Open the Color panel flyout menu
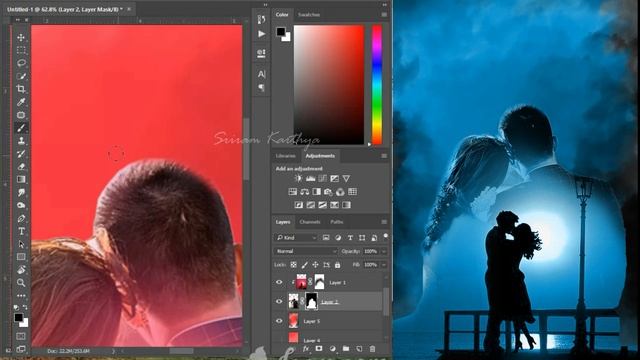The width and height of the screenshot is (640, 360). pyautogui.click(x=384, y=14)
